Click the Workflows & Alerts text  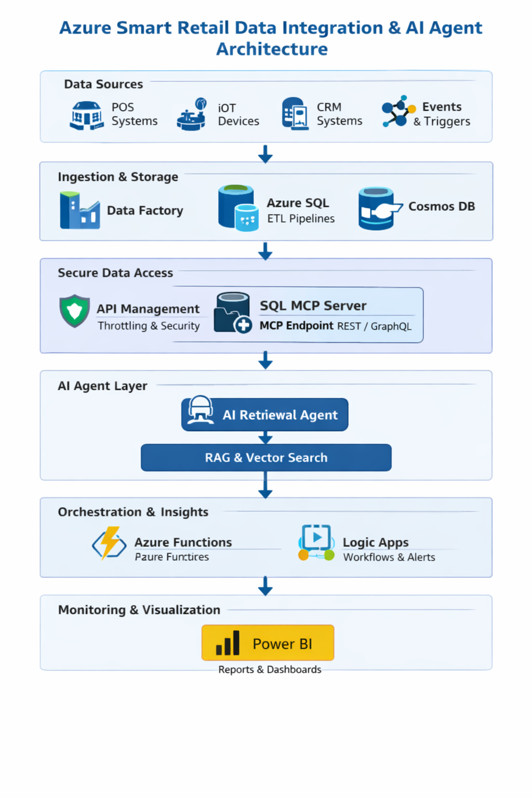(389, 557)
